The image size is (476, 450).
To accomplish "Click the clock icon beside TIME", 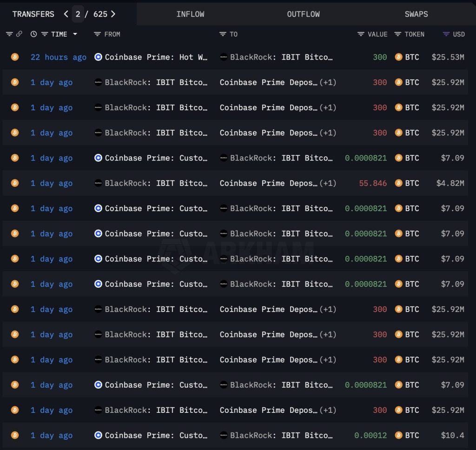I will [x=33, y=34].
